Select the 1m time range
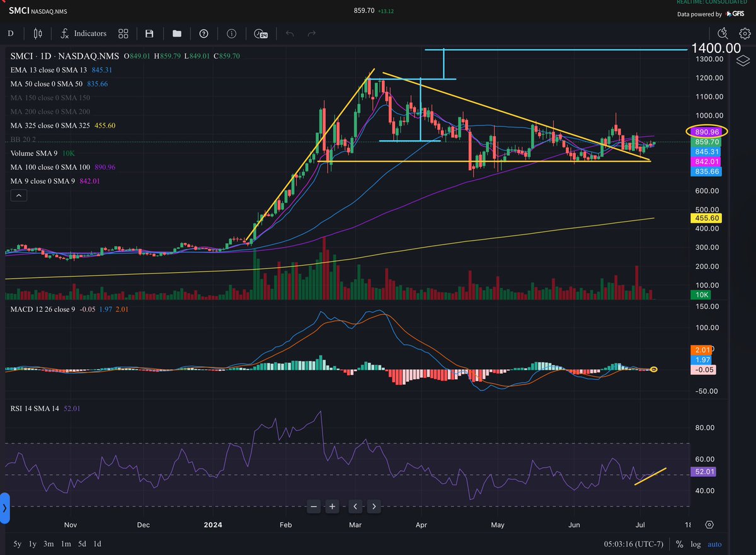This screenshot has width=756, height=555. pos(67,544)
